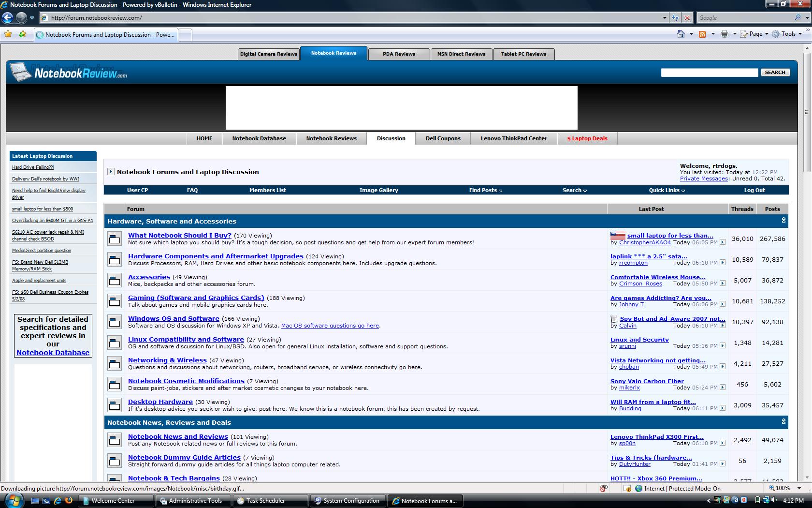
Task: Click the Home toolbar icon
Action: (681, 34)
